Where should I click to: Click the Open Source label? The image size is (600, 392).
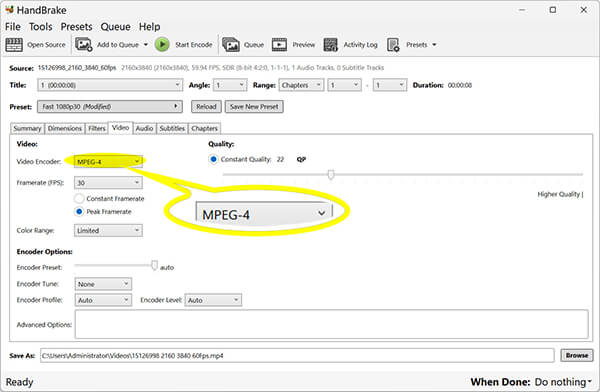tap(46, 45)
